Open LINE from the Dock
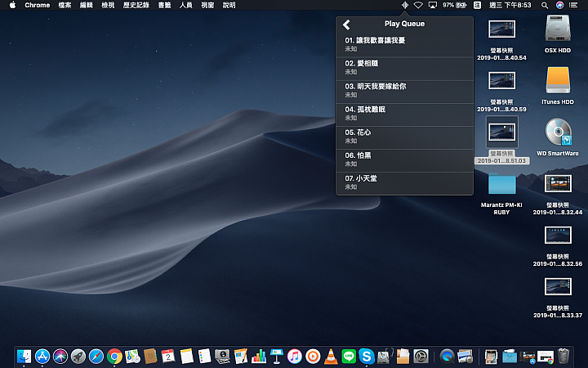The height and width of the screenshot is (368, 588). [x=349, y=356]
